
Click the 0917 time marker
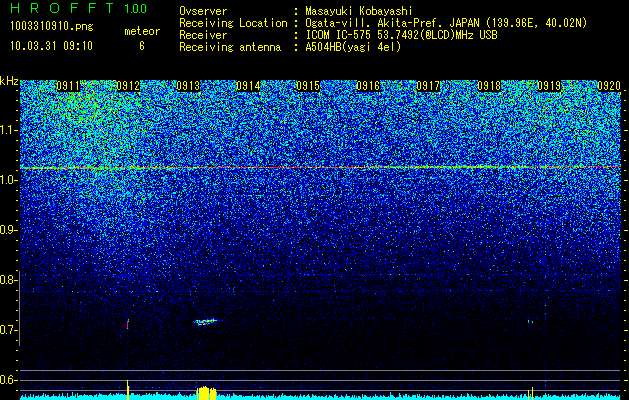(x=428, y=86)
